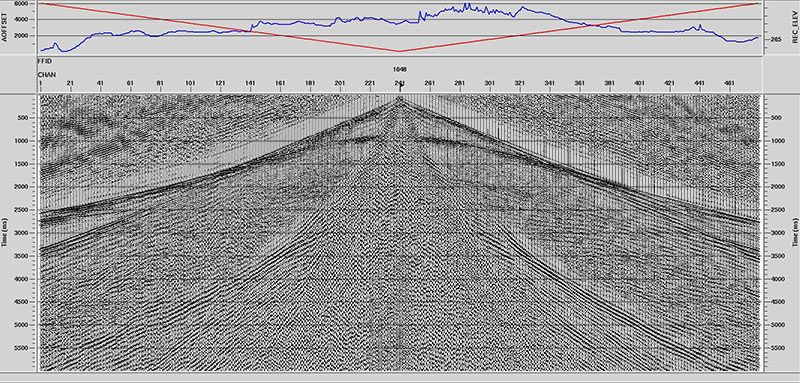
Task: Click channel label 301
Action: pyautogui.click(x=490, y=83)
